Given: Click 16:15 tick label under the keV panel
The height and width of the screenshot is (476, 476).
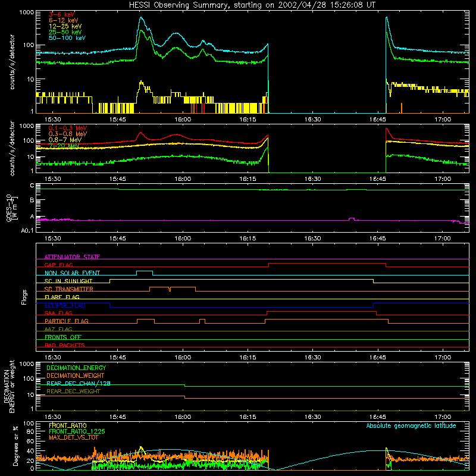Looking at the screenshot, I should (248, 120).
